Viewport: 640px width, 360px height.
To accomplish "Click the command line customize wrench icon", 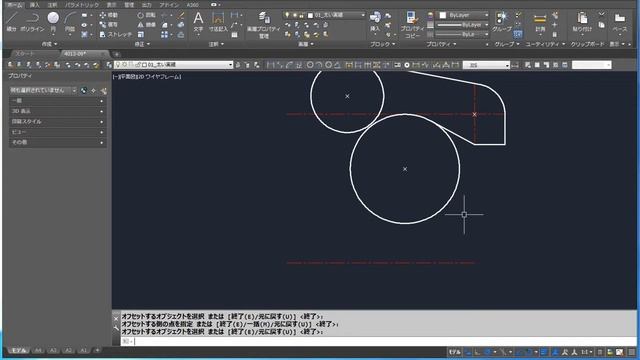I will point(116,327).
